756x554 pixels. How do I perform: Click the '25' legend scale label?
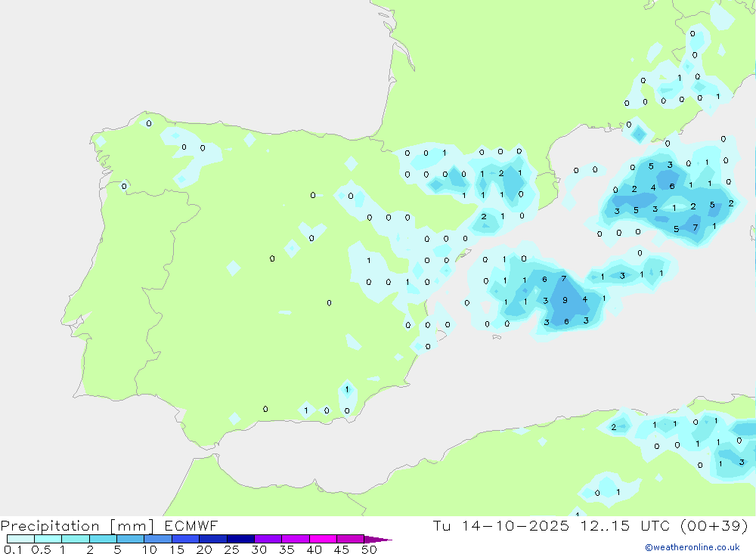pos(232,549)
